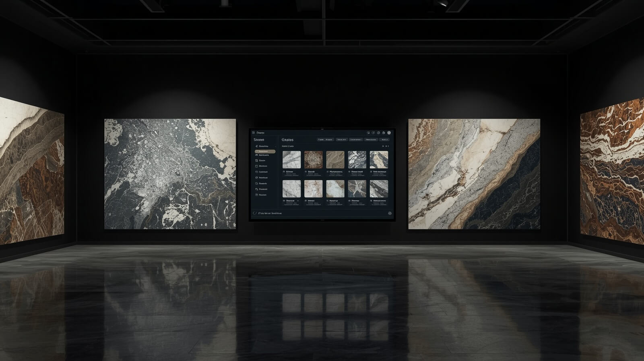Tick the checkbox under the cream dark-edged marble thumbnail
The width and height of the screenshot is (644, 361).
tap(371, 172)
